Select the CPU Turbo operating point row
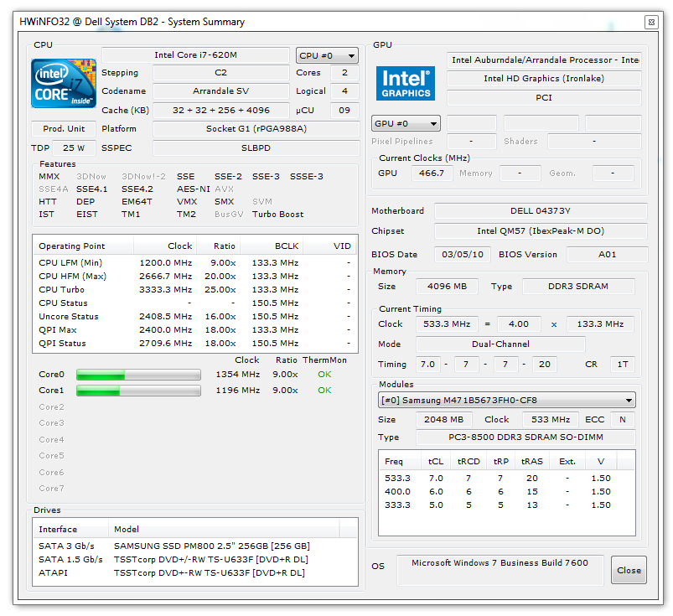Viewport: 673px width, 616px height. [x=194, y=289]
